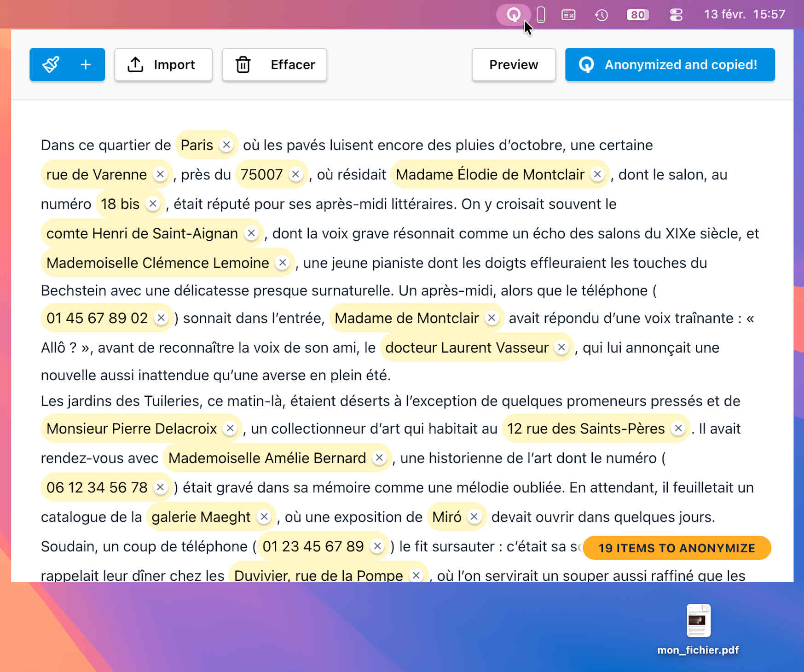Open the anonymizer Q menu bar icon
Image resolution: width=804 pixels, height=672 pixels.
point(515,15)
